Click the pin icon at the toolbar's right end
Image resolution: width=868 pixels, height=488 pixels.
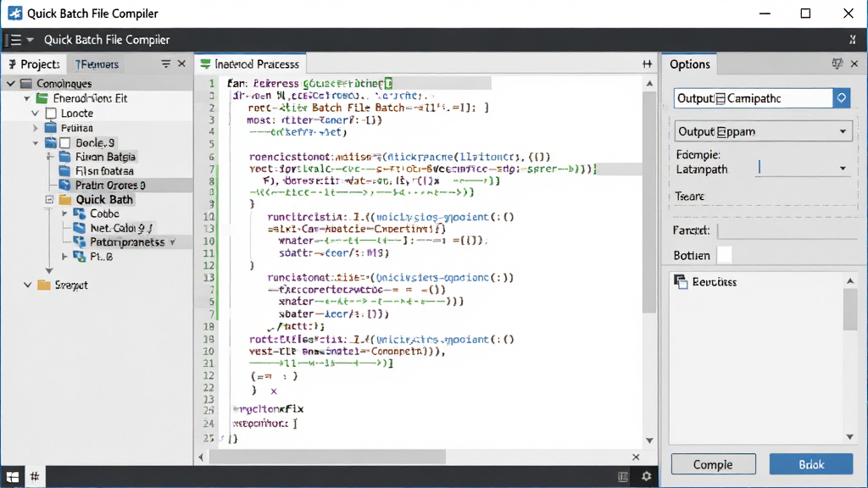pyautogui.click(x=853, y=40)
